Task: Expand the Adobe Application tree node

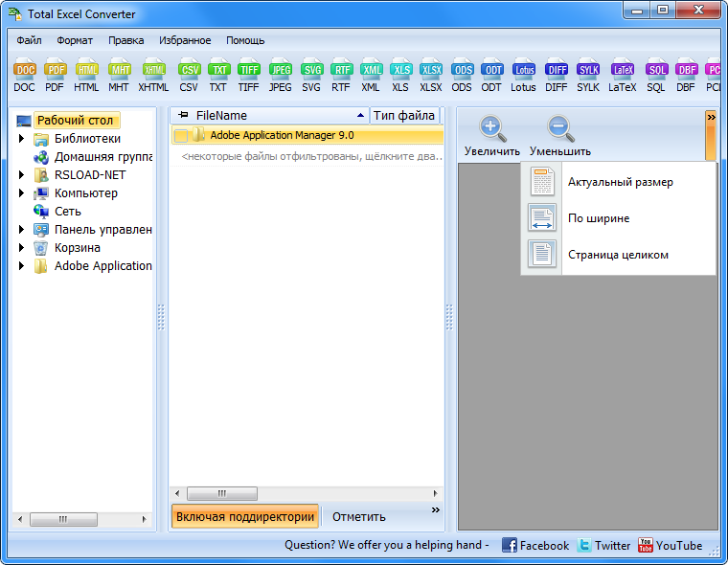Action: (x=21, y=265)
